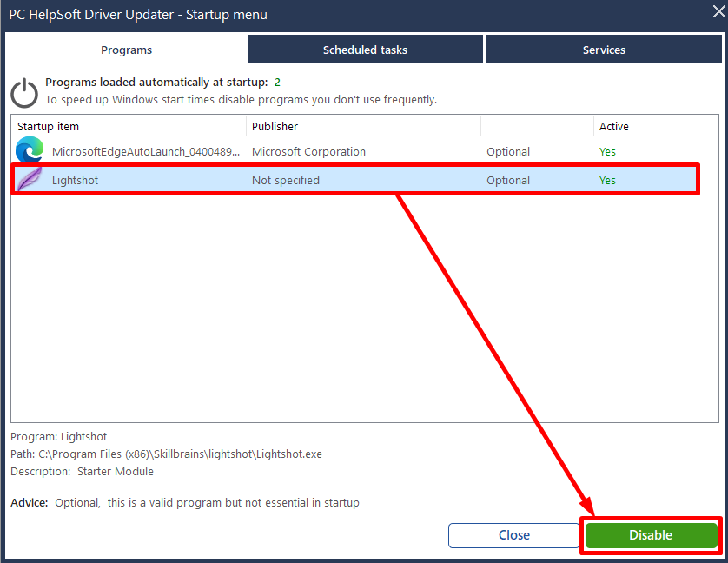This screenshot has width=728, height=563.
Task: Click the Yes status for Microsoft Edge
Action: coord(607,152)
